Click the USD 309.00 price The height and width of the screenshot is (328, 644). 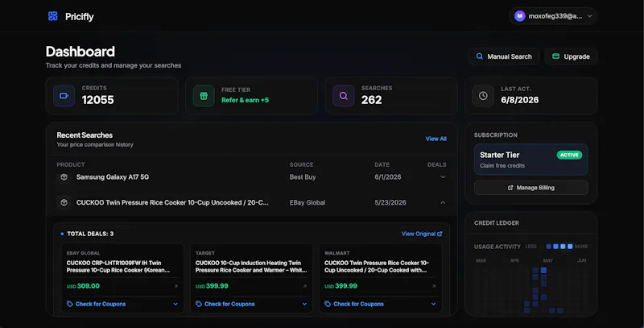pos(83,286)
